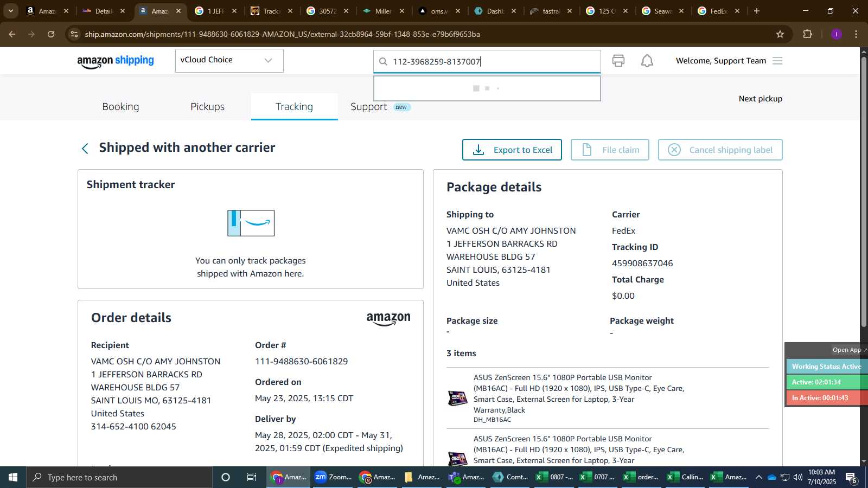Open the notifications bell
Screen dimensions: 868x488
click(647, 61)
